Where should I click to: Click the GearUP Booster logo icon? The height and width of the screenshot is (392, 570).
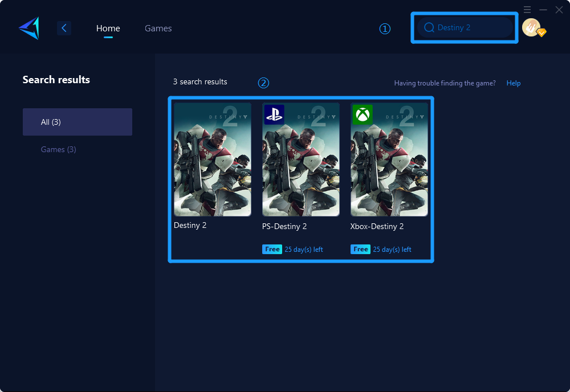point(29,28)
